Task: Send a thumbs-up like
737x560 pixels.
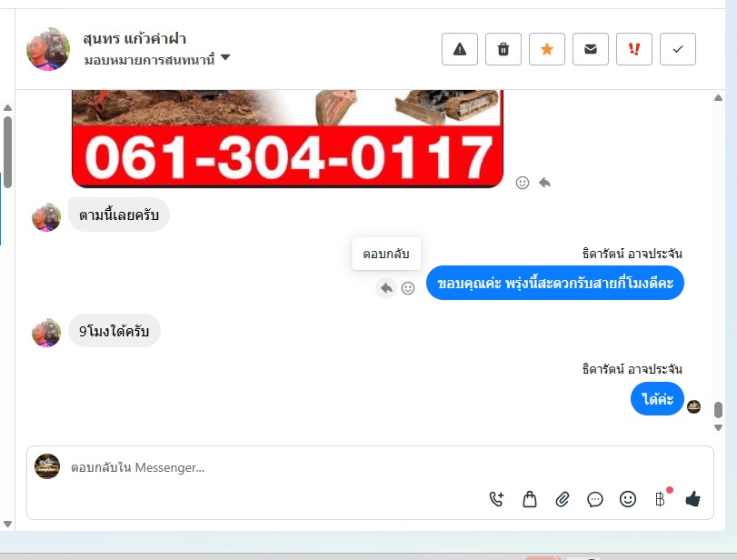Action: point(692,499)
